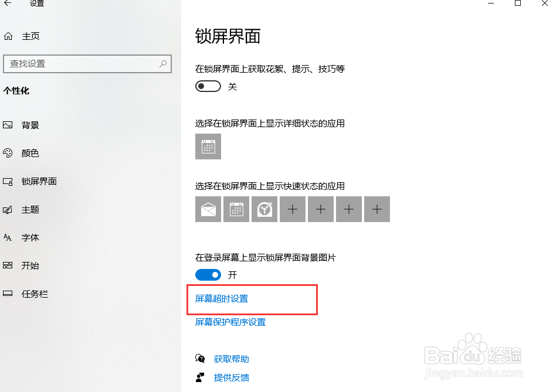The image size is (553, 392).
Task: Open 主页 home icon
Action: click(x=8, y=36)
